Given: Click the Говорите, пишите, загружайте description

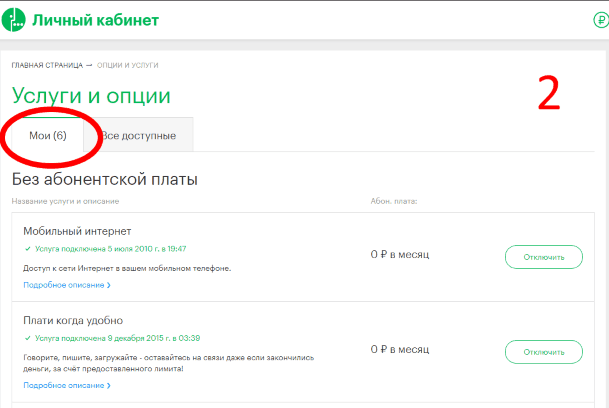Looking at the screenshot, I should tap(169, 363).
